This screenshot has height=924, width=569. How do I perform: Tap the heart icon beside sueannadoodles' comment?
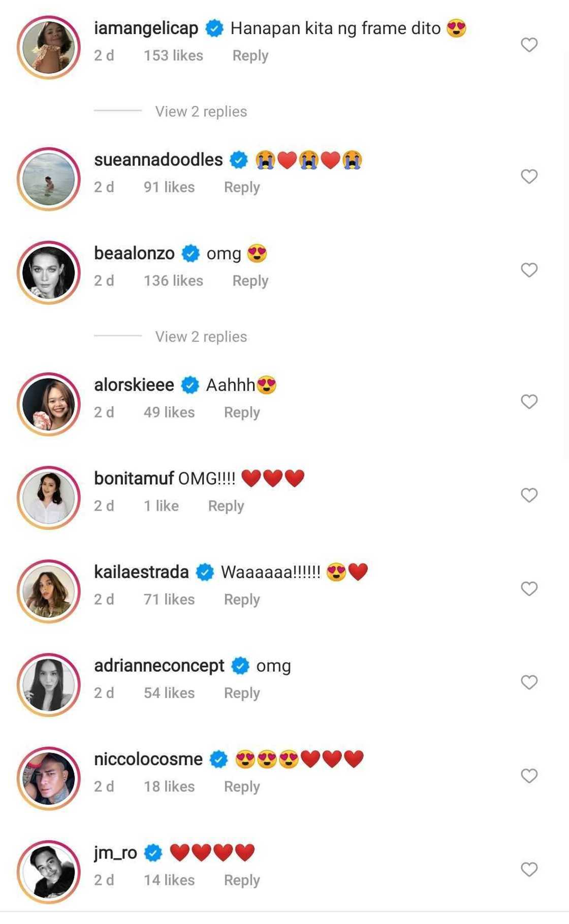(x=529, y=176)
